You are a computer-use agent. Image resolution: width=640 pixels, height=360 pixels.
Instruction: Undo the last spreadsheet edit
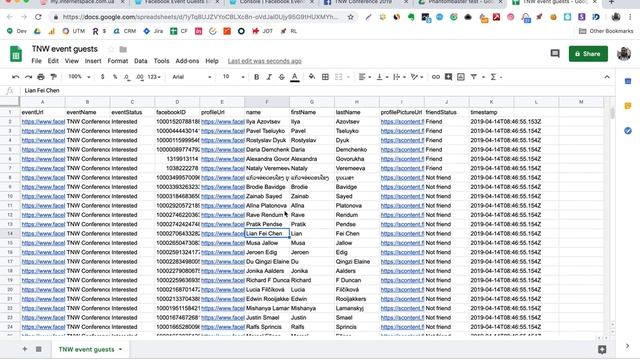(16, 77)
